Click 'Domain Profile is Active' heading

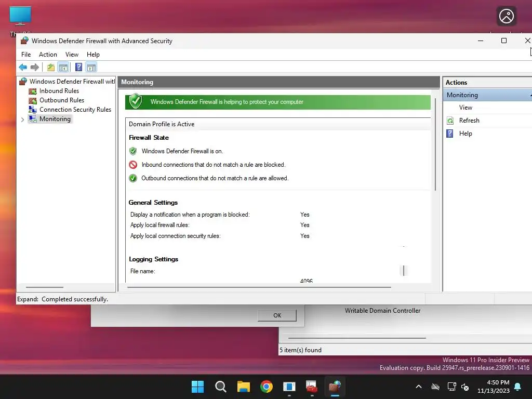[162, 124]
